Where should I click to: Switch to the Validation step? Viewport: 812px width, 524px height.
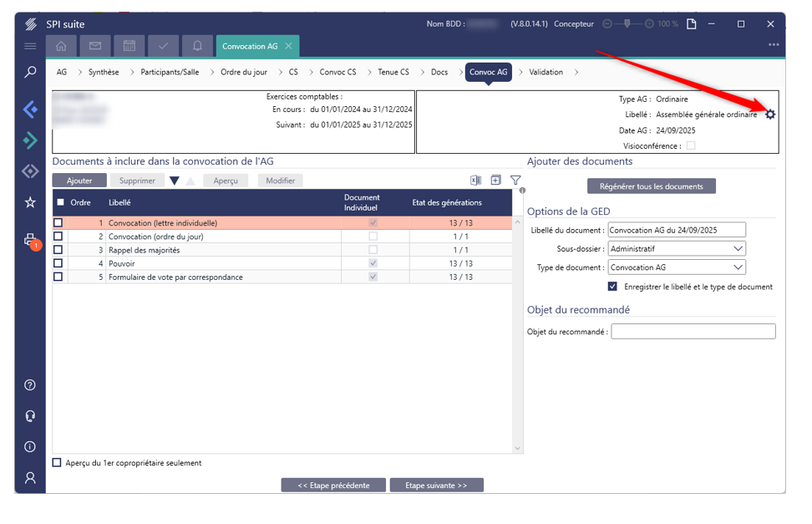(x=546, y=73)
